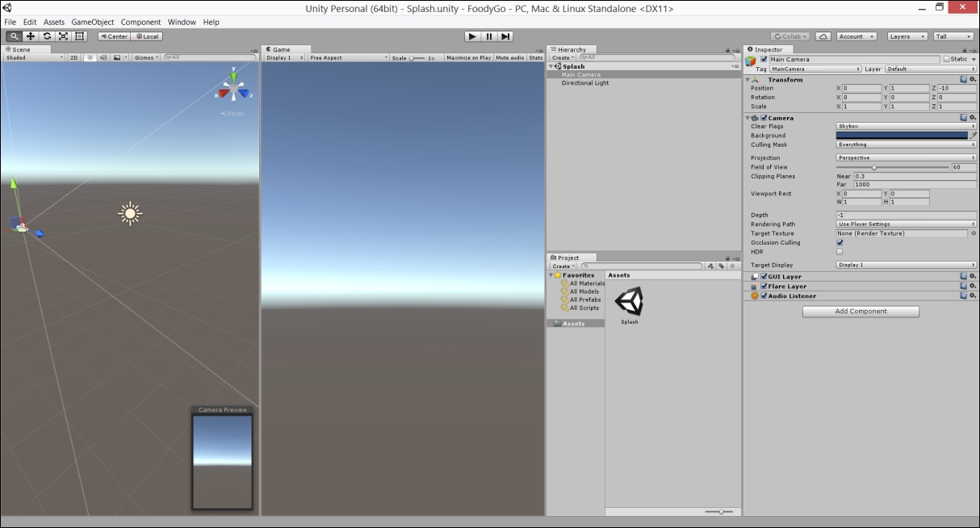
Task: Enable the Static checkbox
Action: [x=947, y=59]
